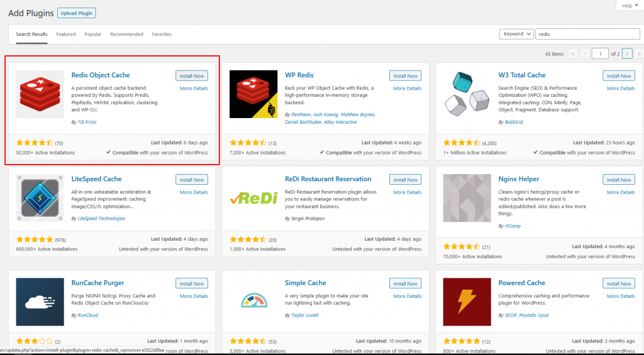The width and height of the screenshot is (644, 355).
Task: Install the LiteSpeed Cache plugin
Action: coord(192,180)
